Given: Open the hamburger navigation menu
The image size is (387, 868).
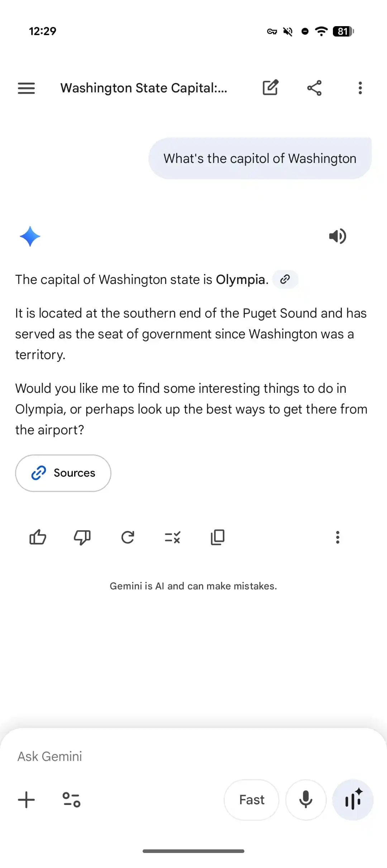Looking at the screenshot, I should point(27,88).
